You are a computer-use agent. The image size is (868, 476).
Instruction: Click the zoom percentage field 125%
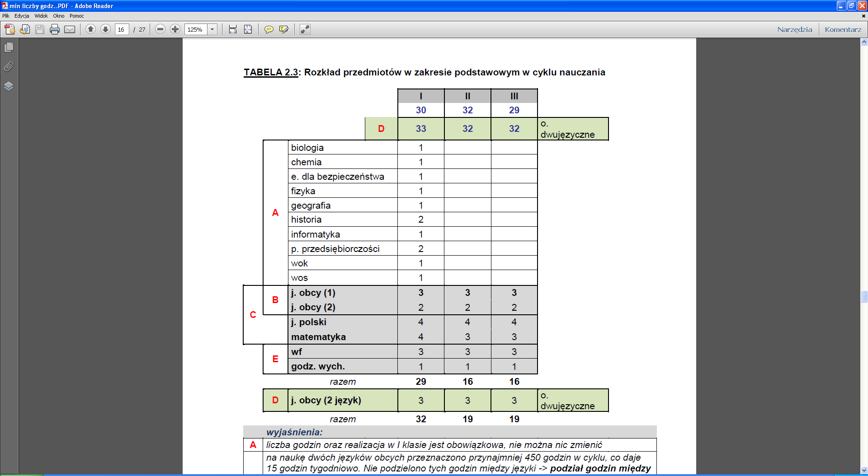196,29
